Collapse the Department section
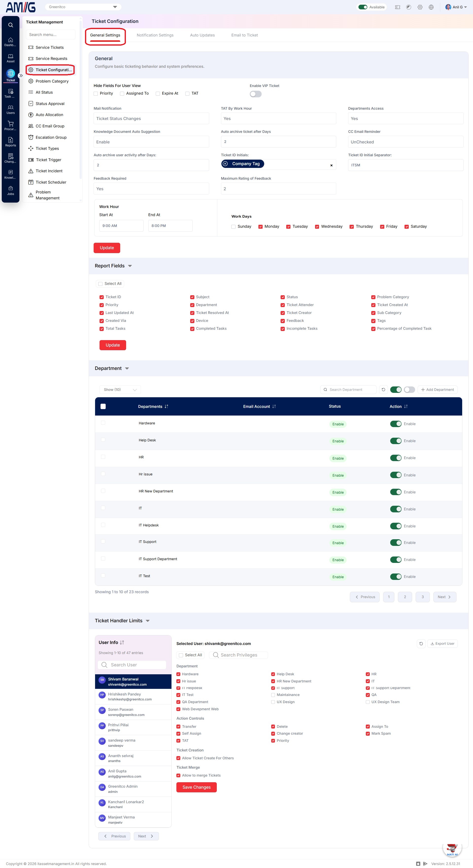This screenshot has height=868, width=473. click(127, 369)
